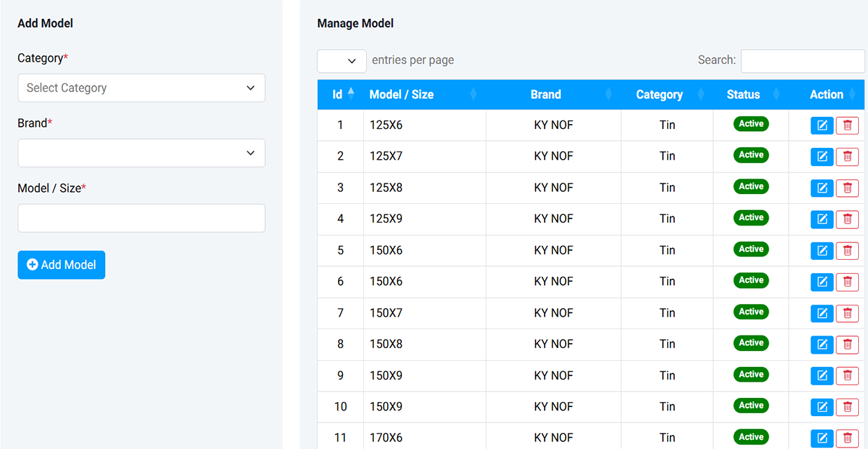868x449 pixels.
Task: Edit the 125X7 model row
Action: pyautogui.click(x=822, y=157)
